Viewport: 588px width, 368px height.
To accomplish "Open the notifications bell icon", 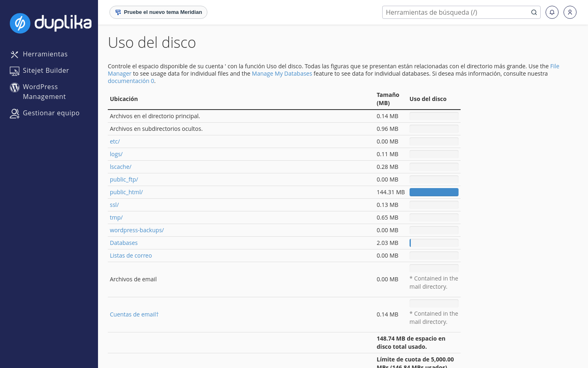I will coord(552,12).
